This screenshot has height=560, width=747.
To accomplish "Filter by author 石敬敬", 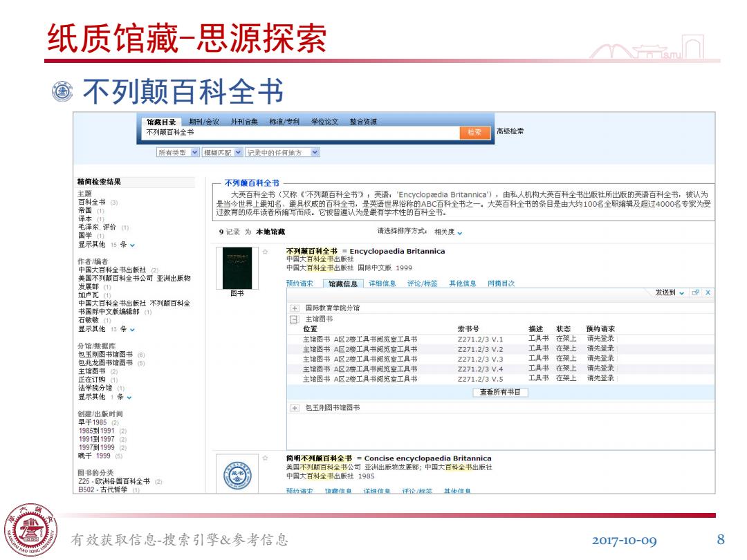I will click(x=94, y=321).
